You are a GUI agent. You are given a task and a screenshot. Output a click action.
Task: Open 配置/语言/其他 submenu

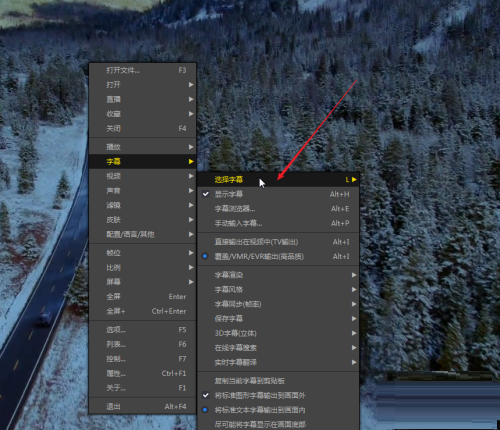point(143,234)
